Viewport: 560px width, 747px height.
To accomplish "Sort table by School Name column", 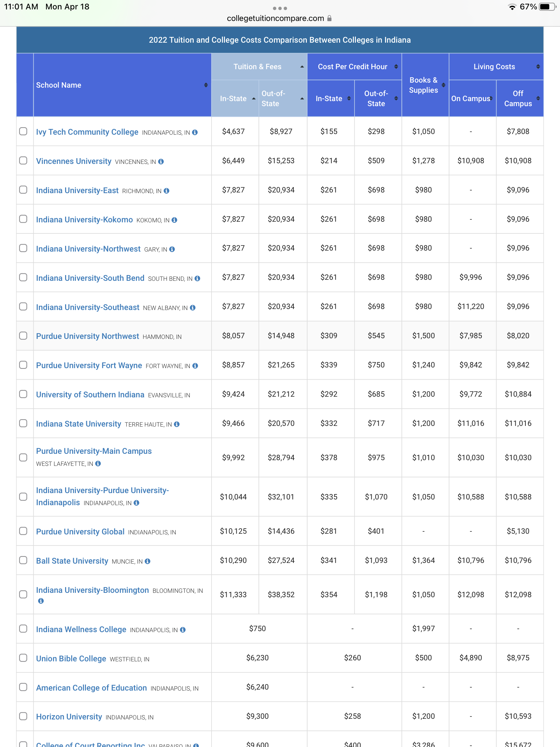I will 122,85.
